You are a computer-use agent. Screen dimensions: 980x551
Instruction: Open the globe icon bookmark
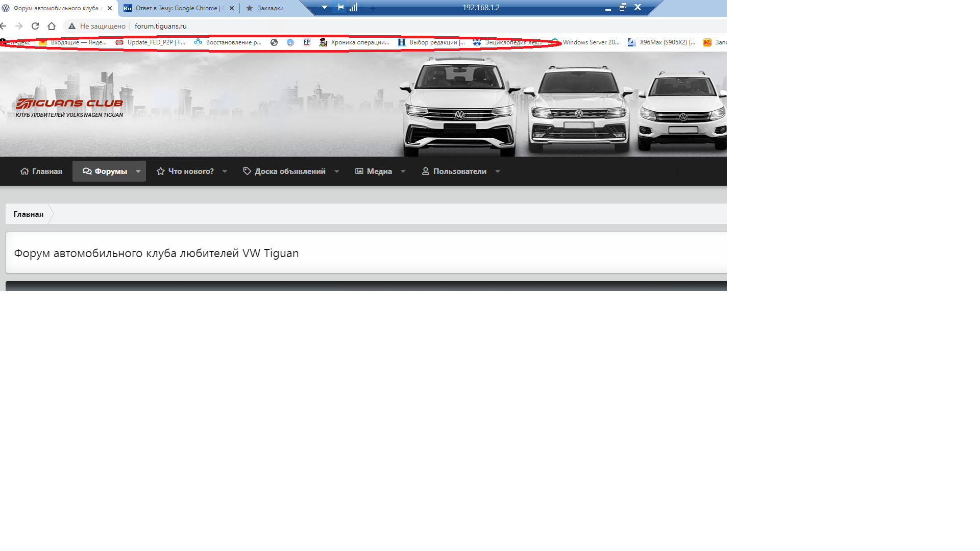(274, 42)
